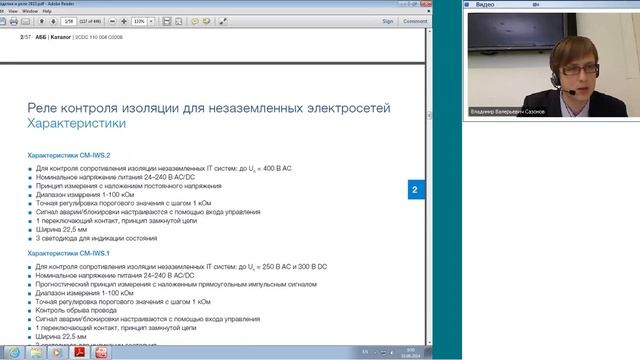Screen dimensions: 640x360
Task: Click the Add sticky note icon
Action: click(195, 21)
